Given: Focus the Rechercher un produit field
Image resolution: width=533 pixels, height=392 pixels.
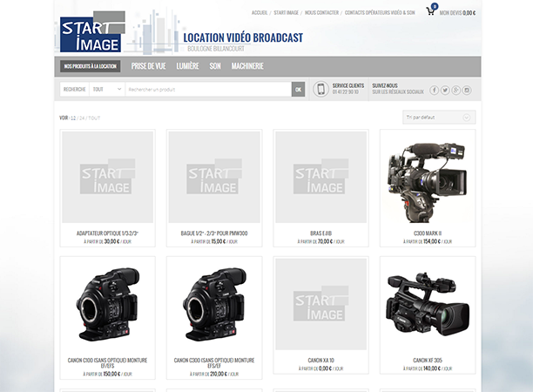Looking at the screenshot, I should [x=208, y=90].
